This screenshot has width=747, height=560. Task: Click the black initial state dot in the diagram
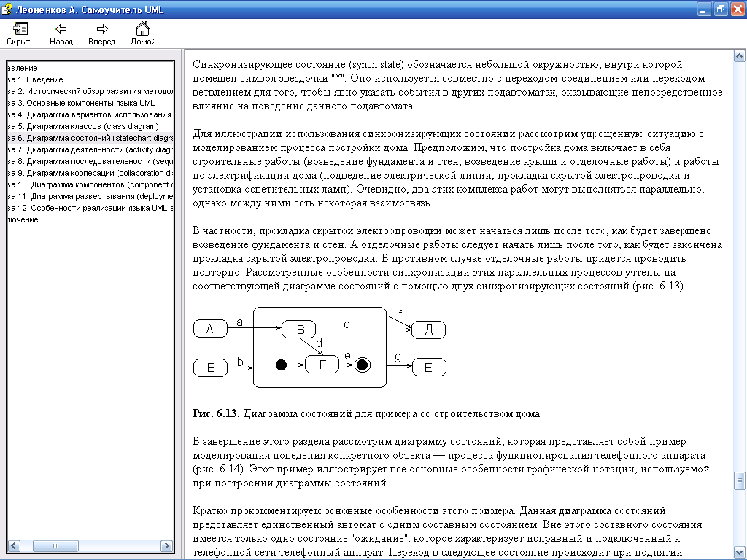coord(281,365)
